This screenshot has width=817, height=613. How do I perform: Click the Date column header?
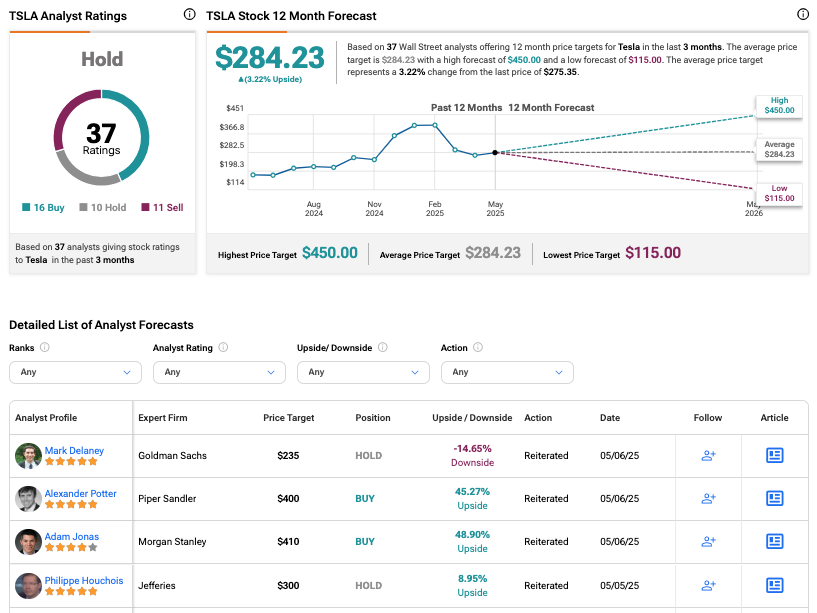pyautogui.click(x=610, y=418)
